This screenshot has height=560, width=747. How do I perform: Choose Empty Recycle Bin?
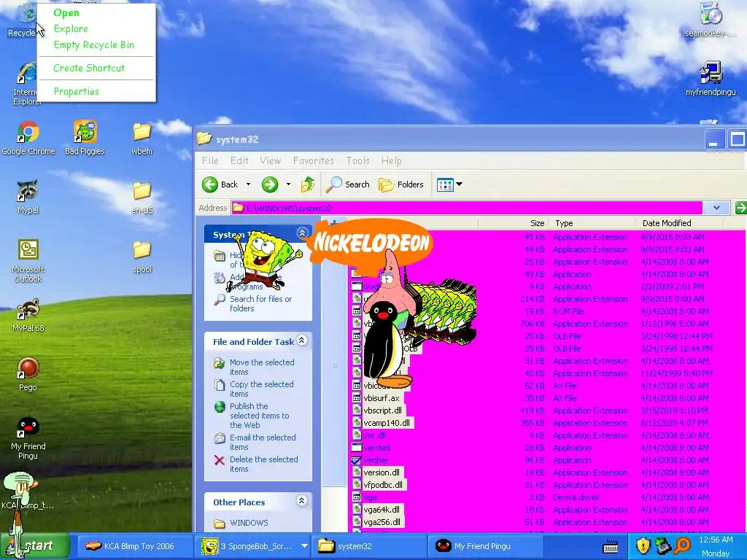pos(94,44)
